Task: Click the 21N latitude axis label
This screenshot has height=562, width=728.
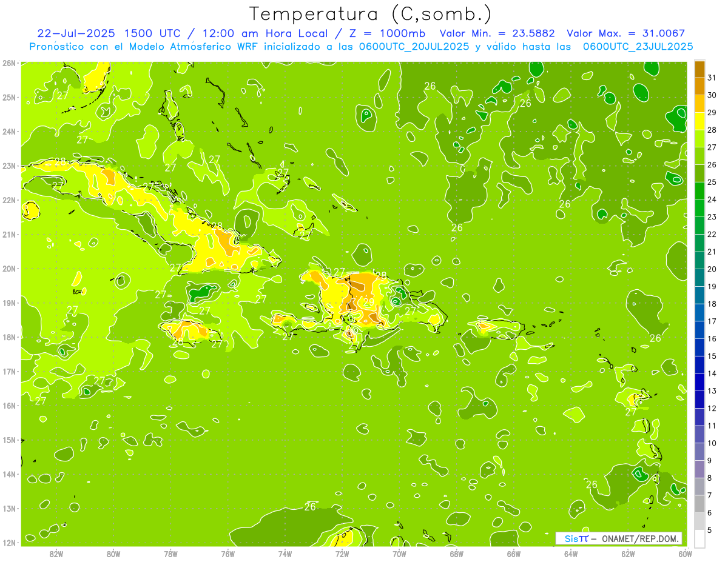Action: (x=9, y=234)
